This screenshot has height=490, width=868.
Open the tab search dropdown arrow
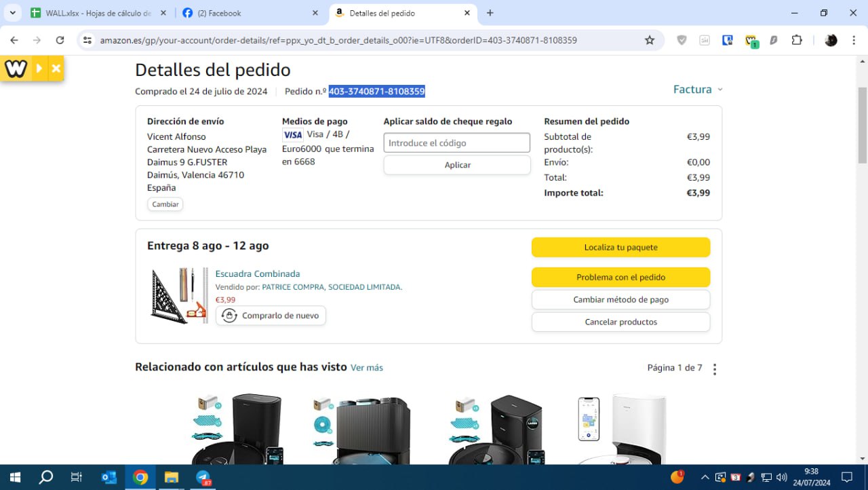(12, 13)
